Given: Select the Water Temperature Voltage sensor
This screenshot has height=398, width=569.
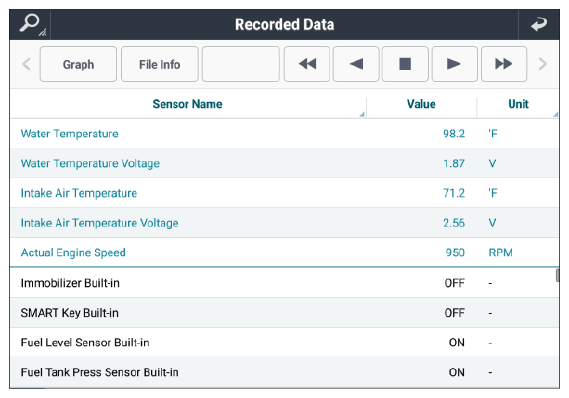Looking at the screenshot, I should pos(284,163).
